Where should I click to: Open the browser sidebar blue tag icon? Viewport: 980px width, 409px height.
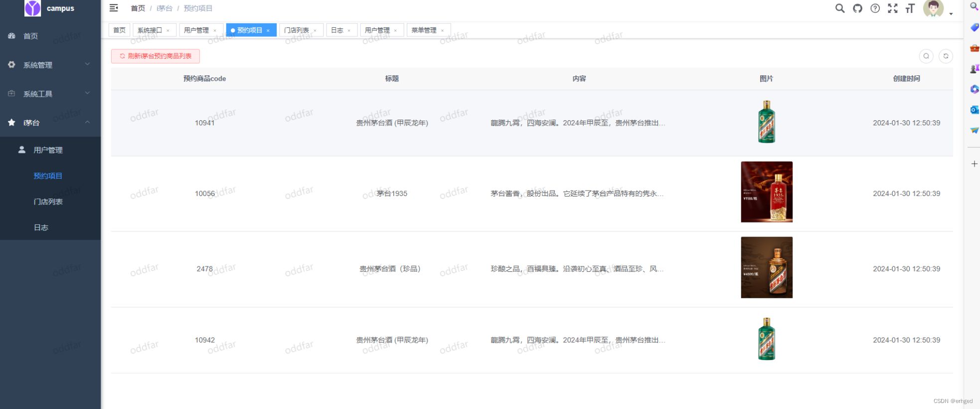coord(974,27)
